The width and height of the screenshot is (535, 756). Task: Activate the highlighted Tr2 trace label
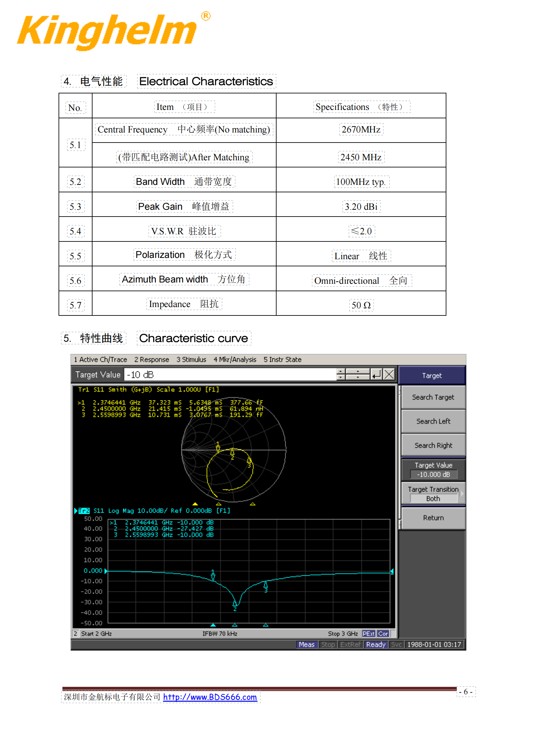pos(84,511)
